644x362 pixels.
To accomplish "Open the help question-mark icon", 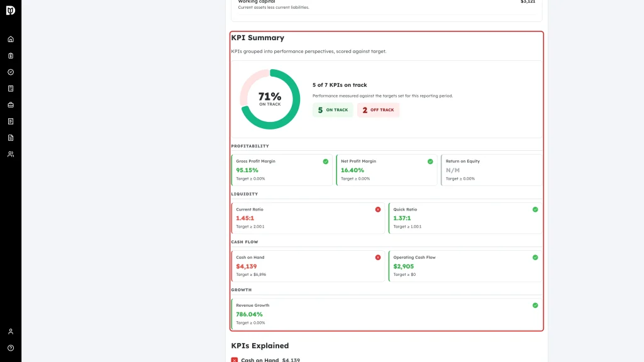I will (11, 348).
